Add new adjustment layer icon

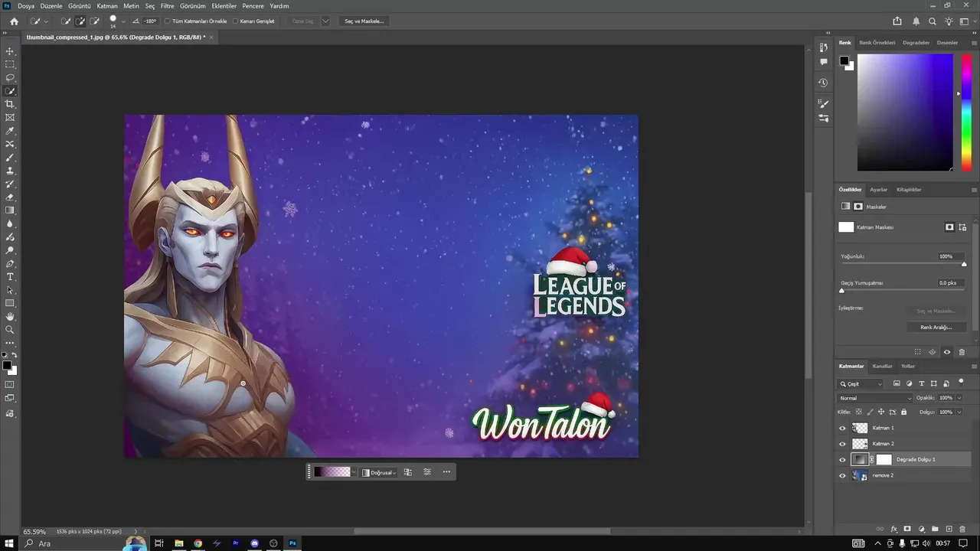point(921,529)
